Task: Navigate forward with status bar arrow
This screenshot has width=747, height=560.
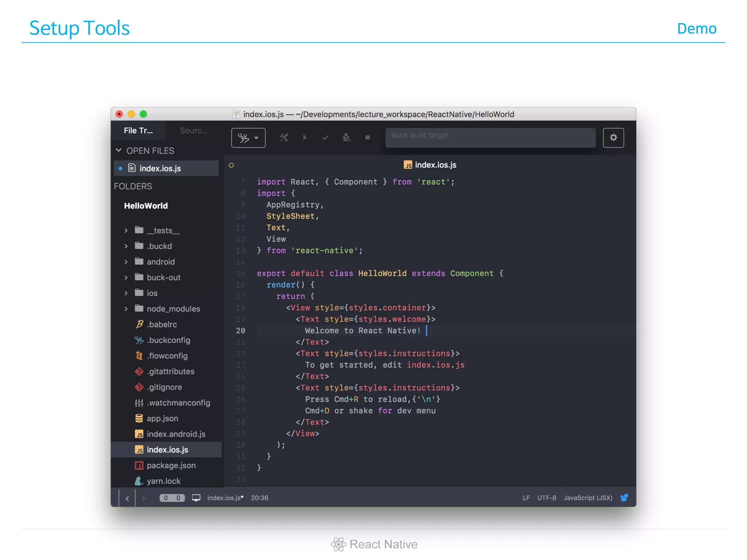Action: [143, 498]
